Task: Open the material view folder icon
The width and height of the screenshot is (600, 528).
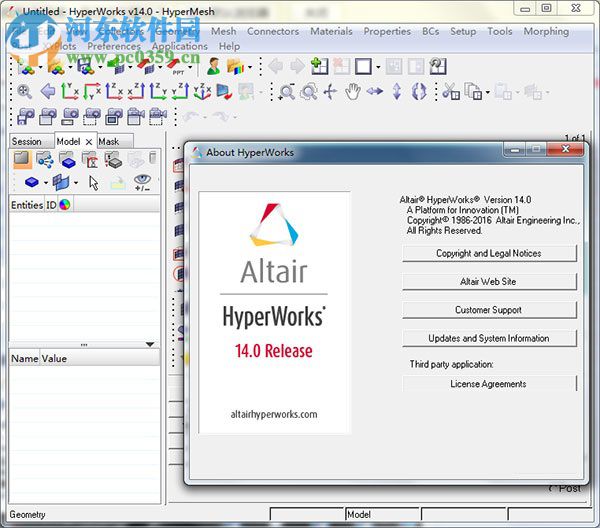Action: click(90, 160)
